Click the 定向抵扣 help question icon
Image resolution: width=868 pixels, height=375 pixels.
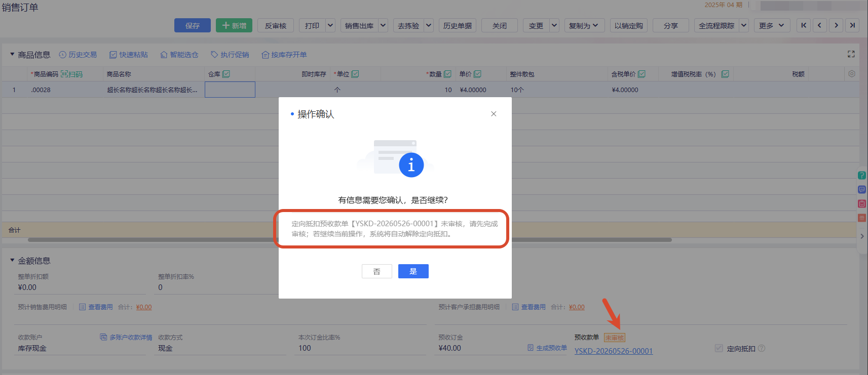coord(762,348)
